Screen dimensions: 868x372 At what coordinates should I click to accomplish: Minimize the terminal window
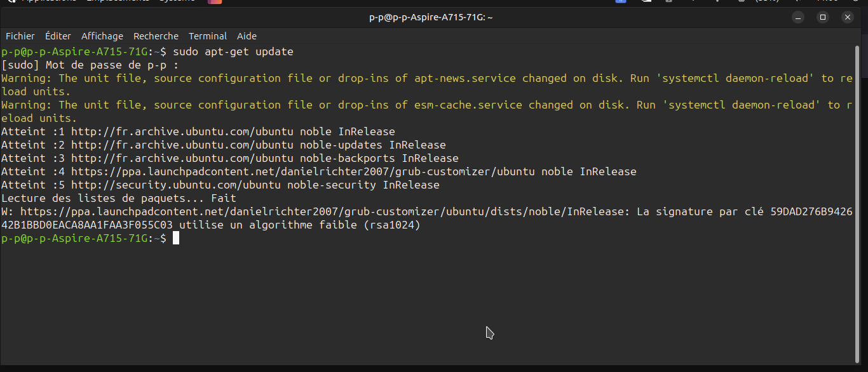pyautogui.click(x=798, y=17)
